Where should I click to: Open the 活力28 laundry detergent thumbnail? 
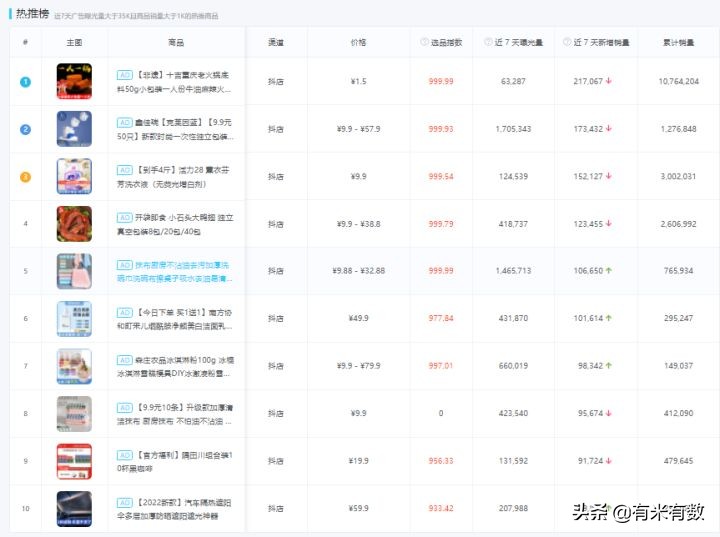point(74,176)
